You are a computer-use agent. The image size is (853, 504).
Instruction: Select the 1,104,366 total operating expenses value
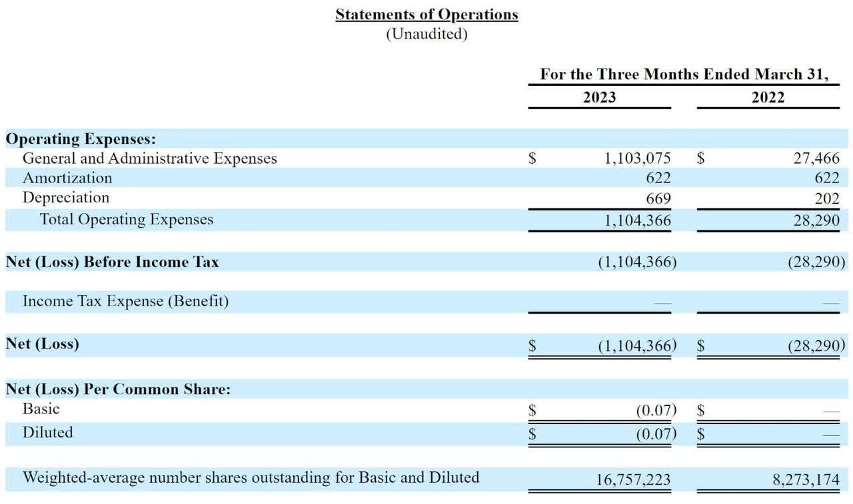pos(638,220)
